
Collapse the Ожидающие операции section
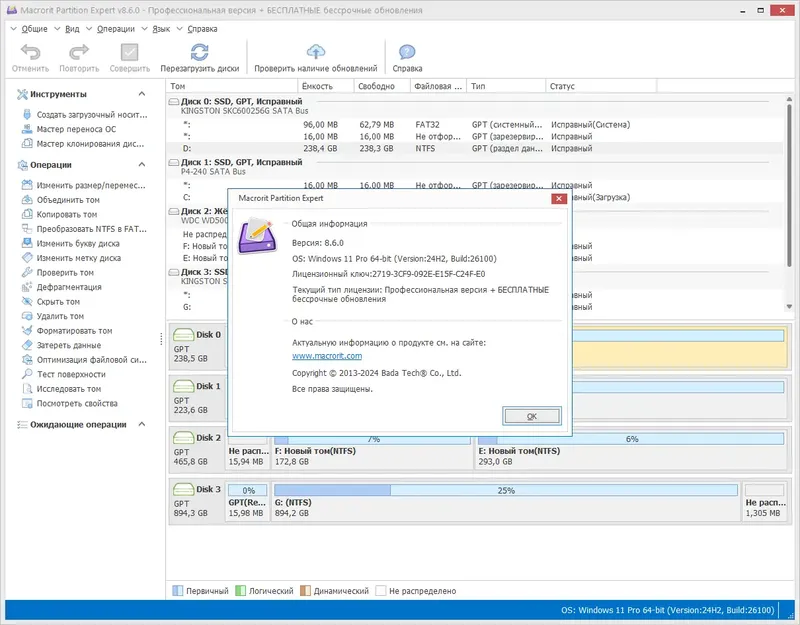pos(142,424)
